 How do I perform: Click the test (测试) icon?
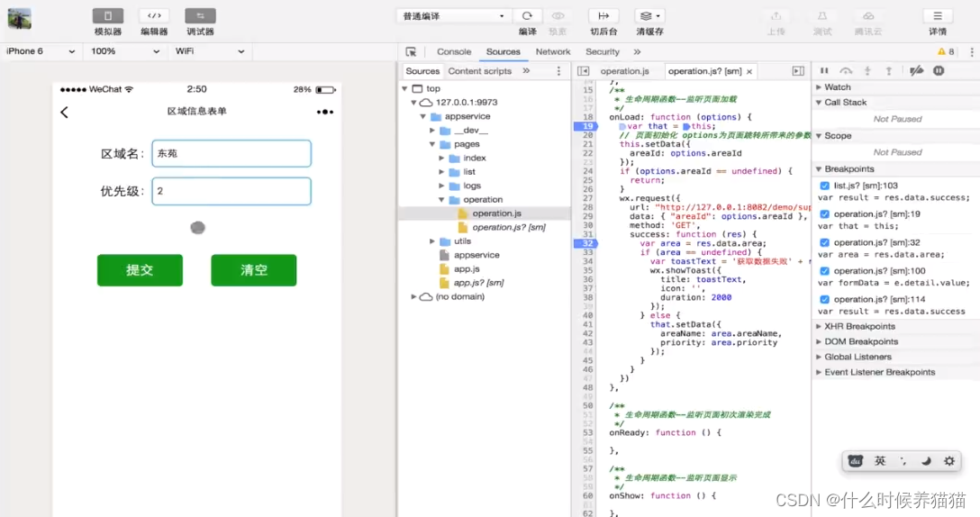click(821, 16)
